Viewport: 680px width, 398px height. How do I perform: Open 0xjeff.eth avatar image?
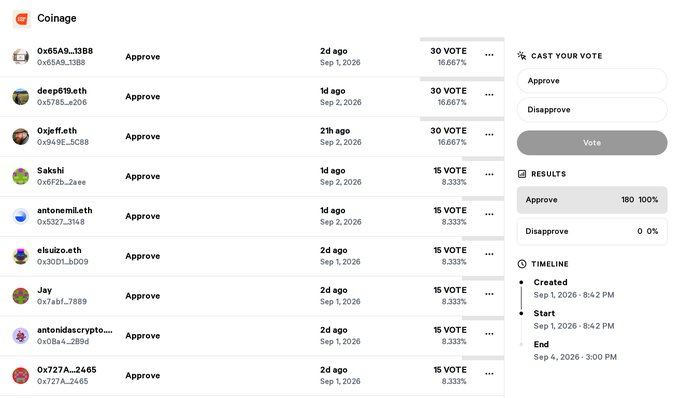tap(20, 137)
